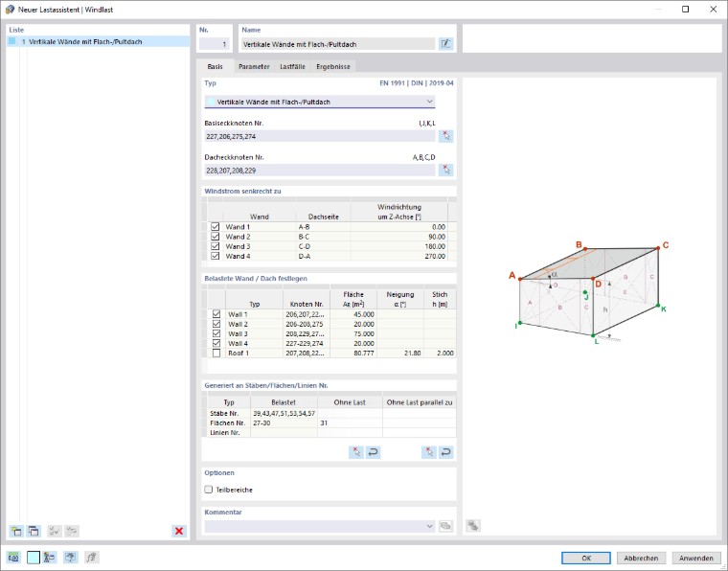Uncheck the Wand 1 wind direction checkbox
The height and width of the screenshot is (571, 728).
tap(215, 227)
